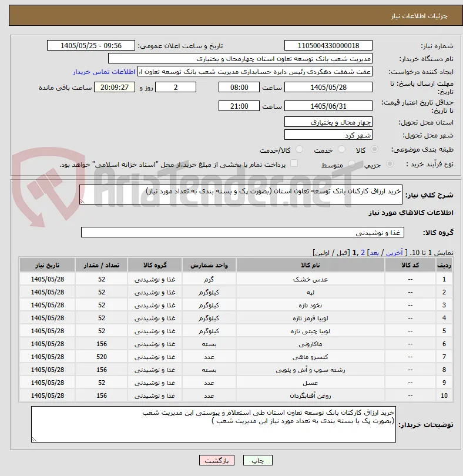Click the remaining days field showing 2
Image resolution: width=463 pixels, height=476 pixels.
176,88
